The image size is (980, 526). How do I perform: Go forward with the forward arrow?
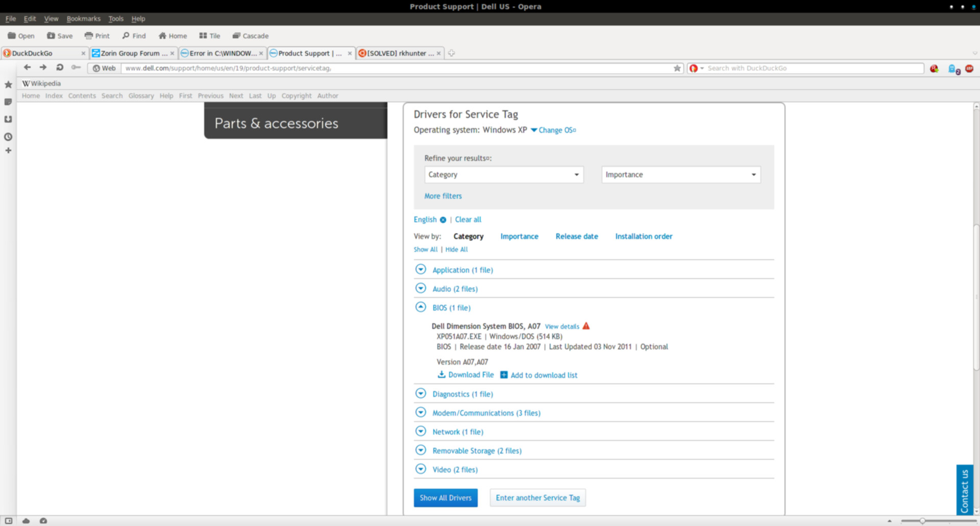point(43,67)
